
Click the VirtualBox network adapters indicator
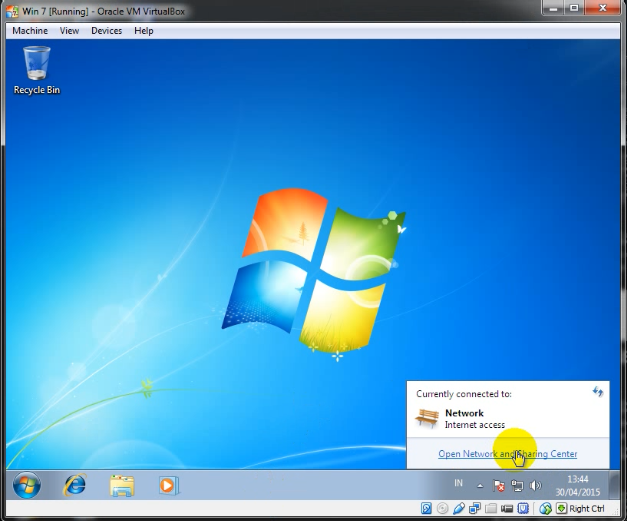point(475,509)
